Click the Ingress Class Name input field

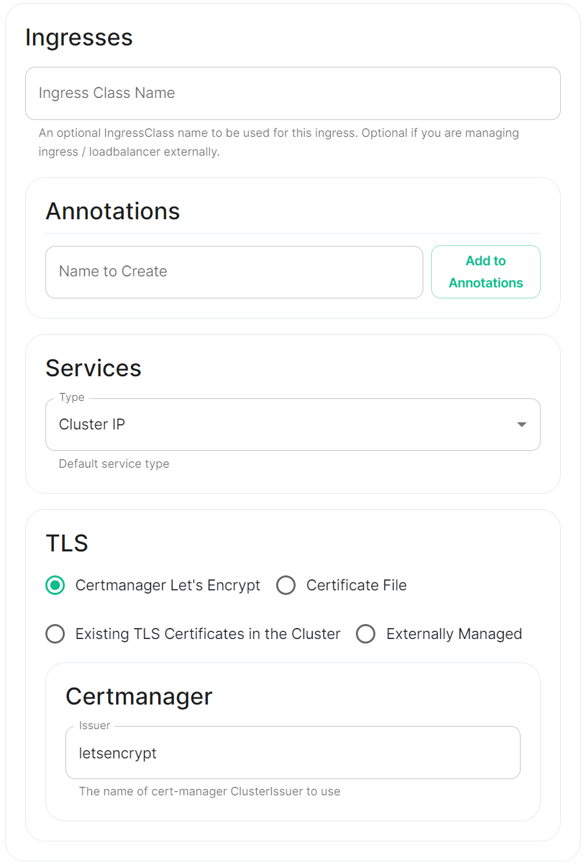293,93
